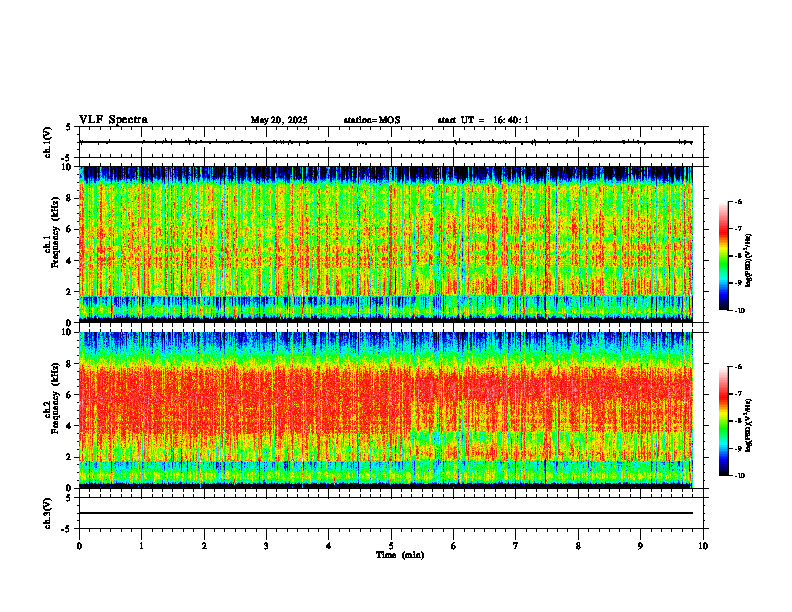792x612 pixels.
Task: Click the "Time (min)" axis title
Action: click(x=400, y=555)
